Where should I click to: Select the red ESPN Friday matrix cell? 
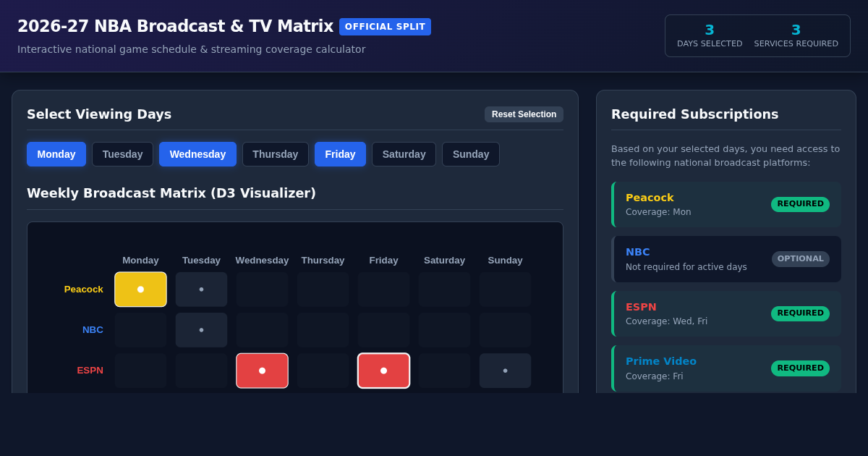coord(383,371)
